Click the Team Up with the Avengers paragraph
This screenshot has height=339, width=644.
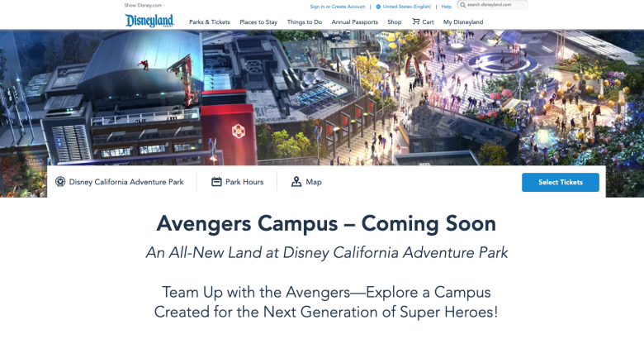[x=326, y=302]
